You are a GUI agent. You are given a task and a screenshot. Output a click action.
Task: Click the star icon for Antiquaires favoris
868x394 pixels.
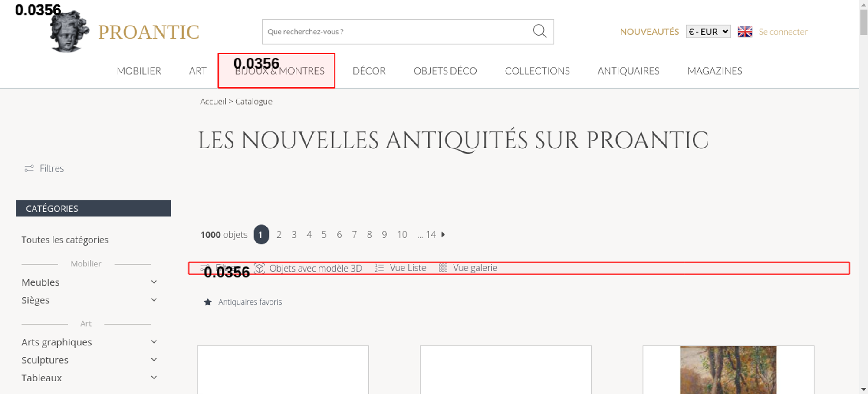[x=208, y=302]
